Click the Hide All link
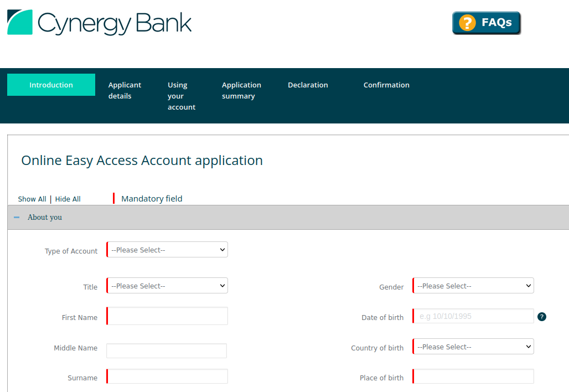The image size is (569, 392). click(x=68, y=199)
